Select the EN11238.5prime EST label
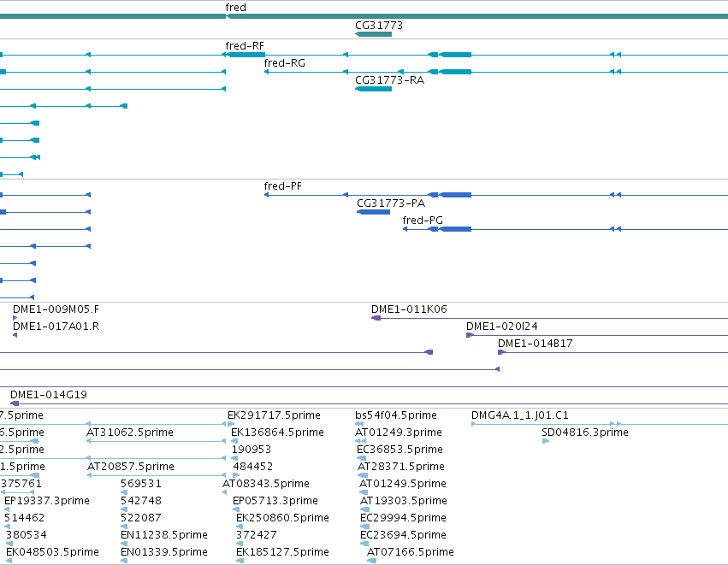The height and width of the screenshot is (565, 728). (164, 535)
